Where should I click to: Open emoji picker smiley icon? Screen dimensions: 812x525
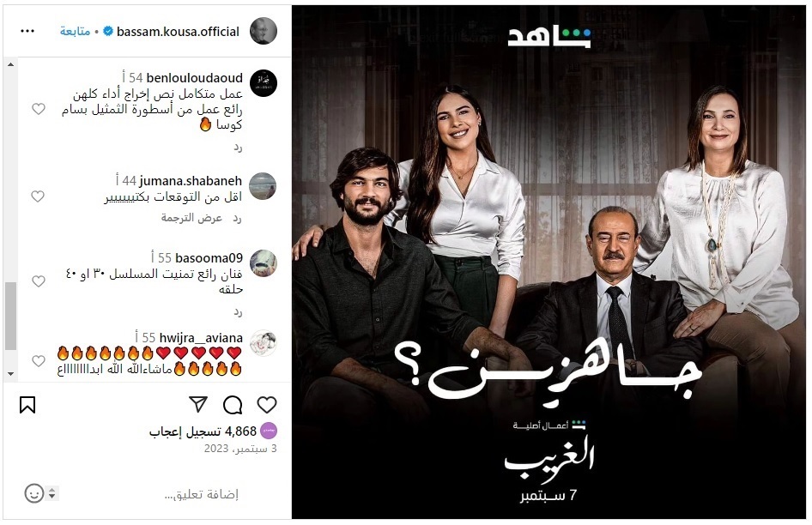(x=34, y=493)
